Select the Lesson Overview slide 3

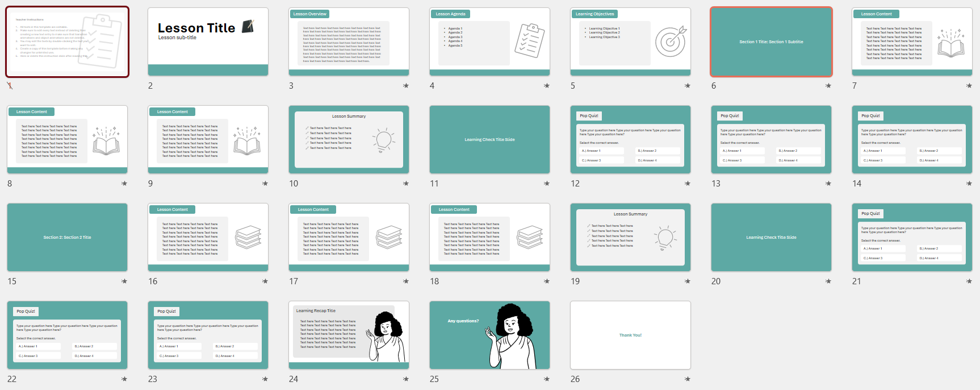[349, 42]
